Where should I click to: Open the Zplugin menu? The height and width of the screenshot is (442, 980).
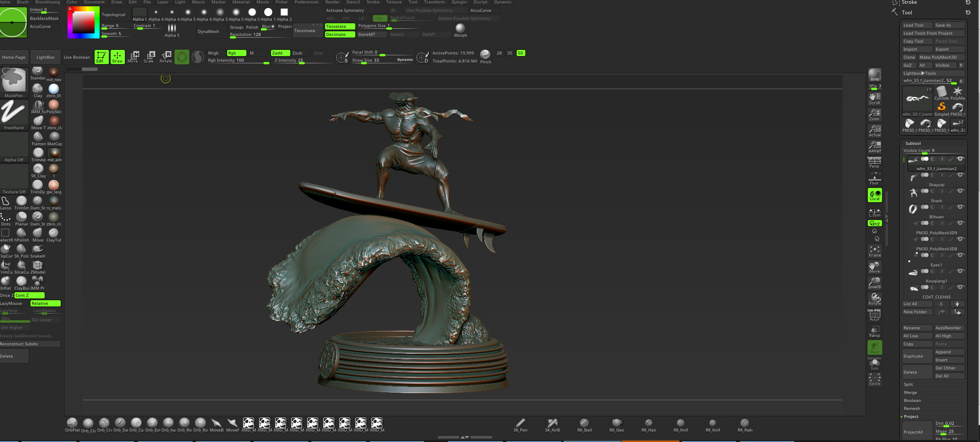(x=459, y=2)
